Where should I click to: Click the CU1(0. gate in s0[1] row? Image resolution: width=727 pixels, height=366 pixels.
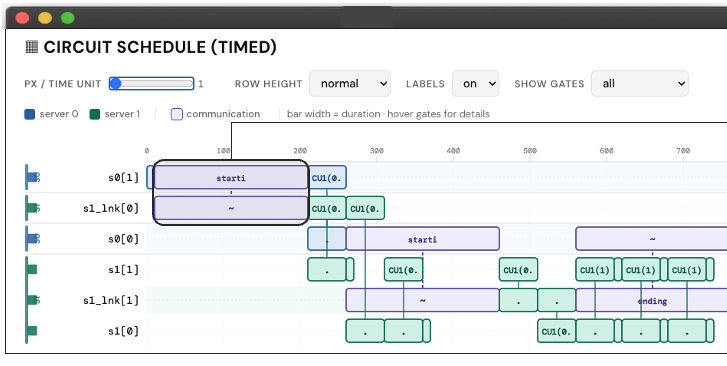327,178
